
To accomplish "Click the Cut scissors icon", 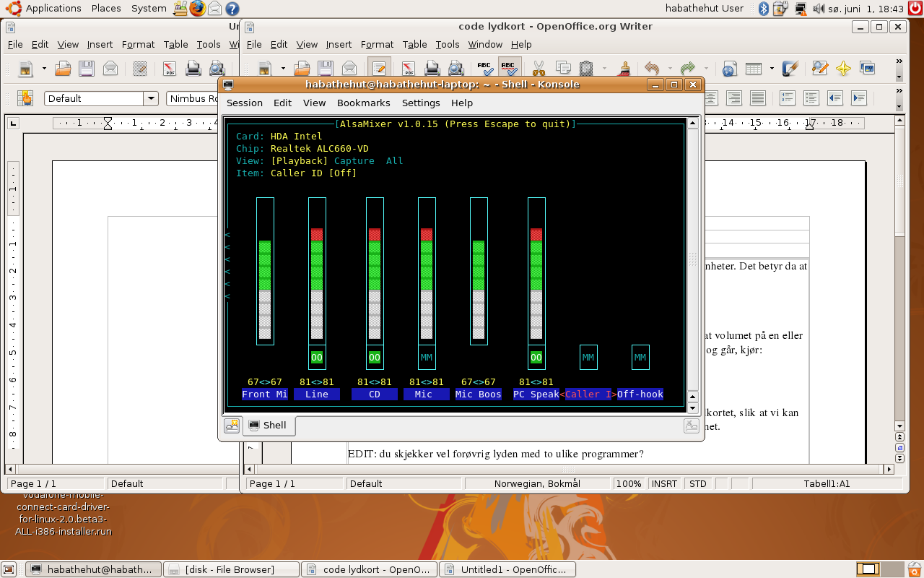I will [539, 69].
